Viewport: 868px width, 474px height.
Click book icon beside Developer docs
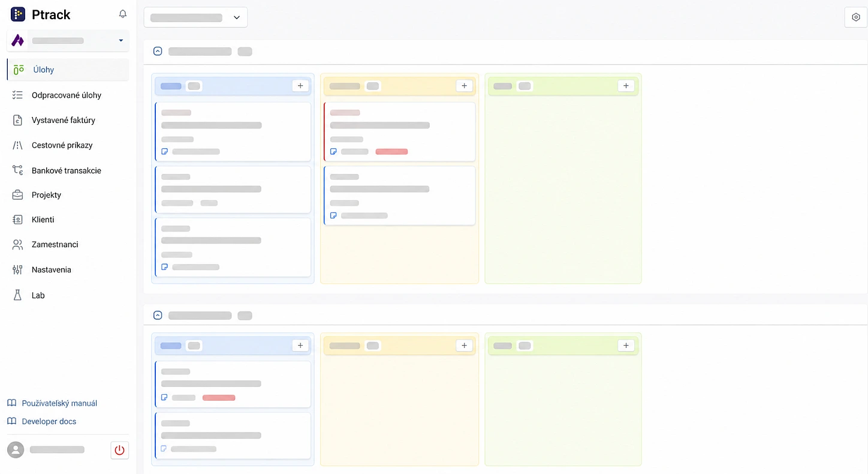[11, 421]
